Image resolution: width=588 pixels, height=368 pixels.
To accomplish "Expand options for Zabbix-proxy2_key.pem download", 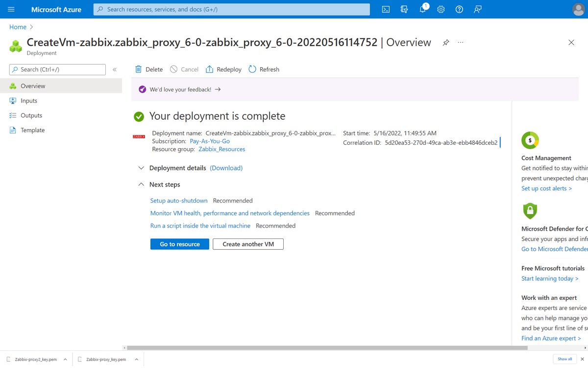I will pos(65,359).
